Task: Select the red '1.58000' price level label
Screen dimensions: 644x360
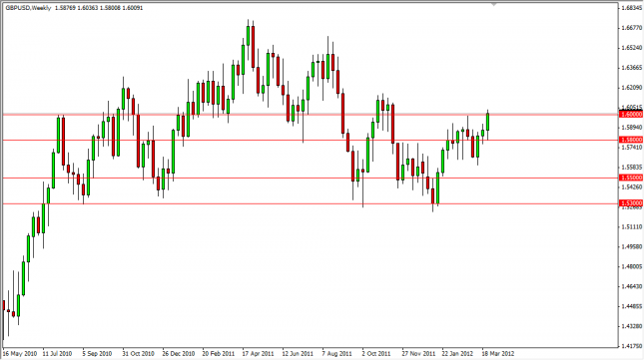Action: tap(631, 140)
